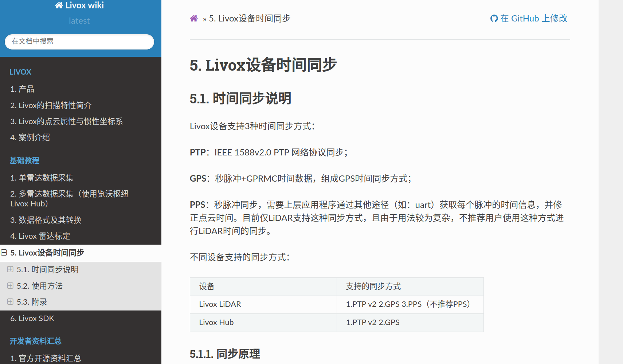Click table cell '1.PTP v2 2.GPS 3.PPS（不推荐PPS）'
This screenshot has width=623, height=364.
click(x=410, y=304)
